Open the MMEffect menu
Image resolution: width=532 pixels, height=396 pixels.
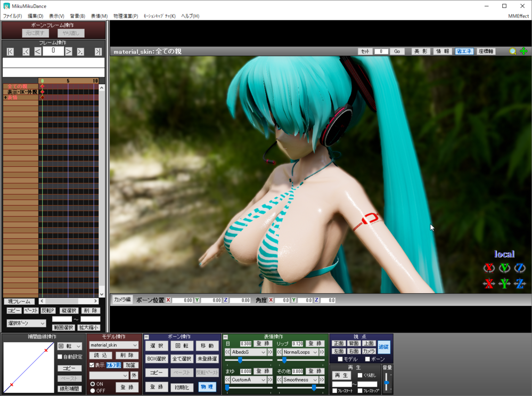tap(519, 16)
